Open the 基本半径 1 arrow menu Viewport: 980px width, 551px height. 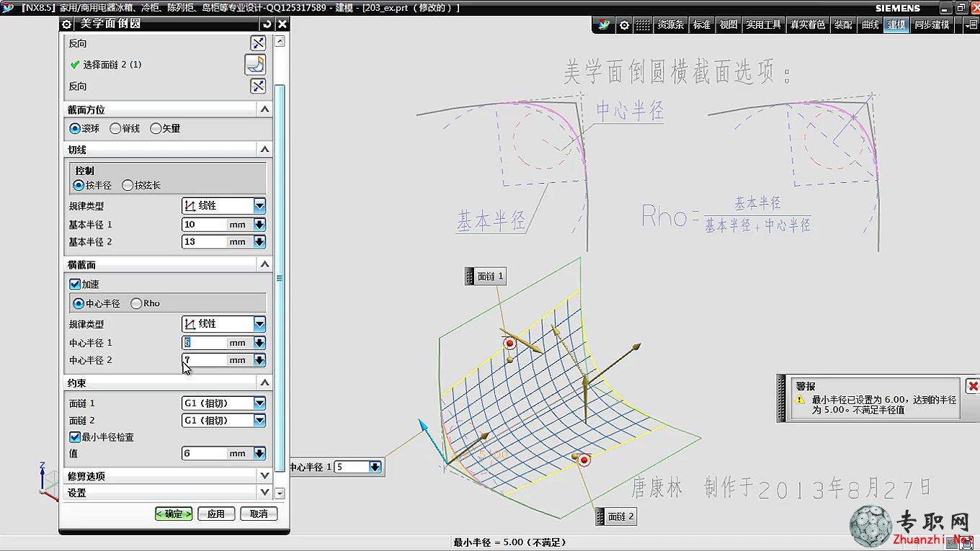pos(259,225)
